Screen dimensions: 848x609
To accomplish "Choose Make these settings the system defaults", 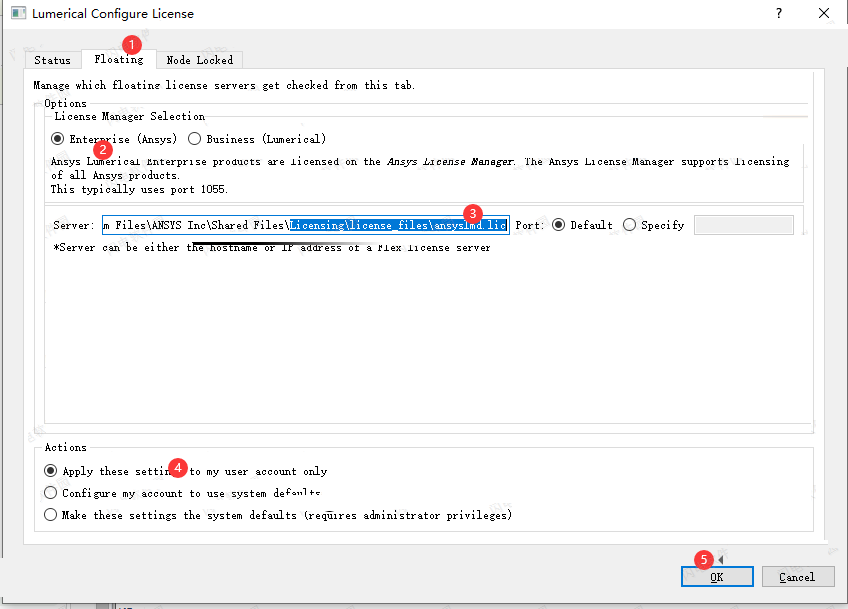I will point(278,515).
